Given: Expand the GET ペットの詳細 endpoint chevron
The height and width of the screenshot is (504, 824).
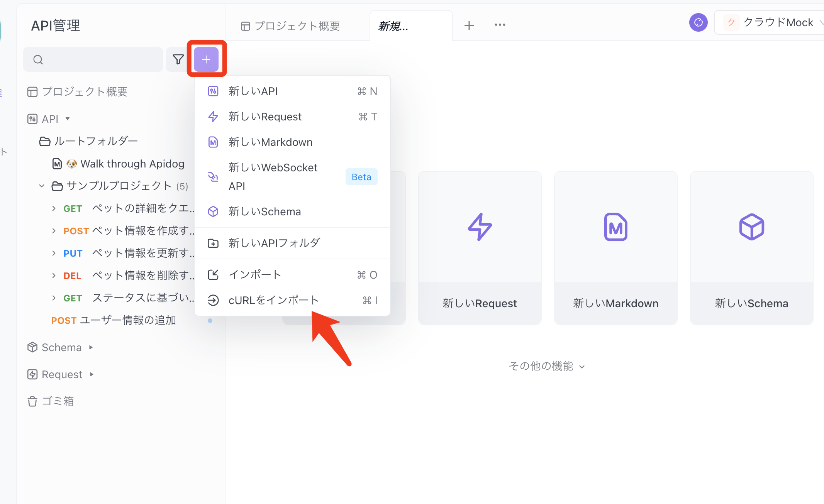Looking at the screenshot, I should point(54,208).
